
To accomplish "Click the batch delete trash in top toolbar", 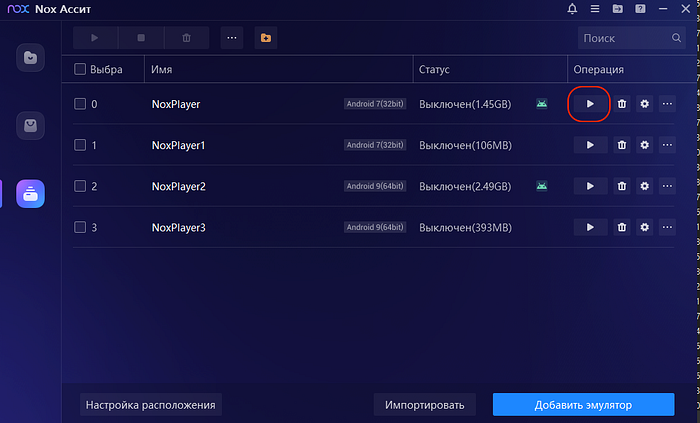I will (x=187, y=38).
